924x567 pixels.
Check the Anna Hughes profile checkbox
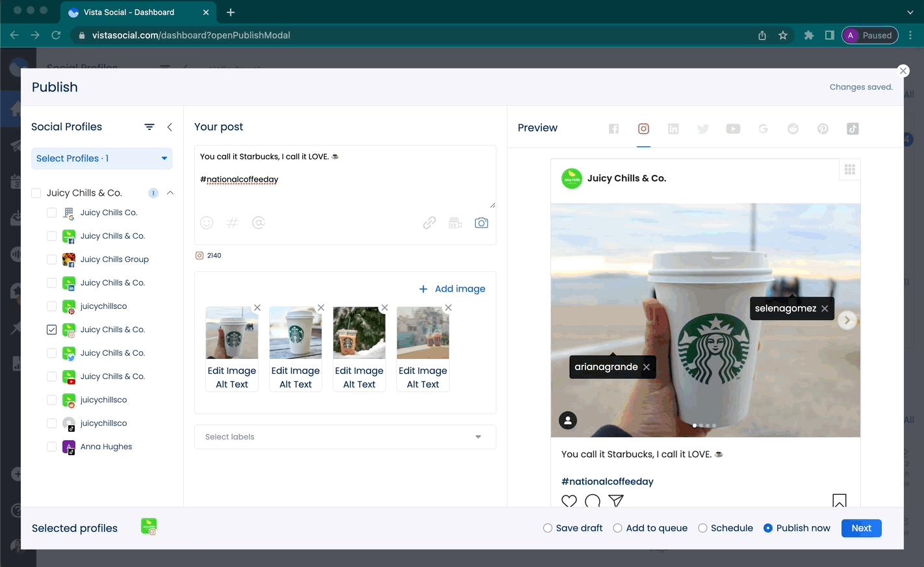[x=52, y=447]
